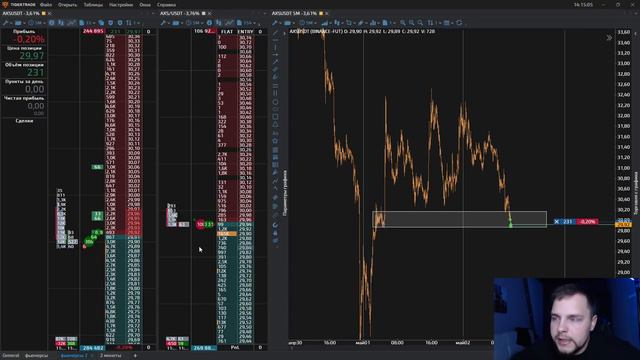Switch to the фьючерсы workspace tab
640x360 pixels.
pos(36,356)
